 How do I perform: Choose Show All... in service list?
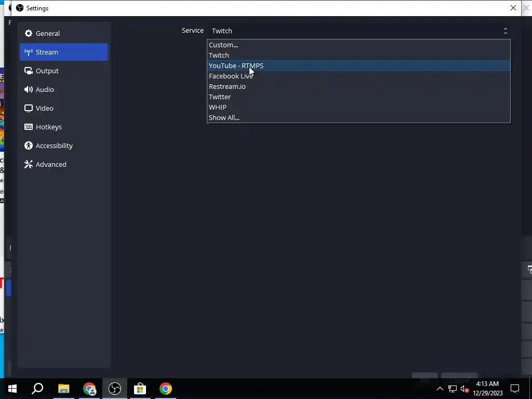[358, 117]
